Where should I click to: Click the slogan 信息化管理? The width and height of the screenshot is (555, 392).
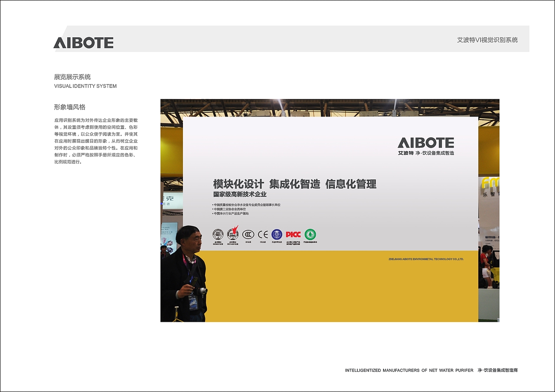[351, 184]
